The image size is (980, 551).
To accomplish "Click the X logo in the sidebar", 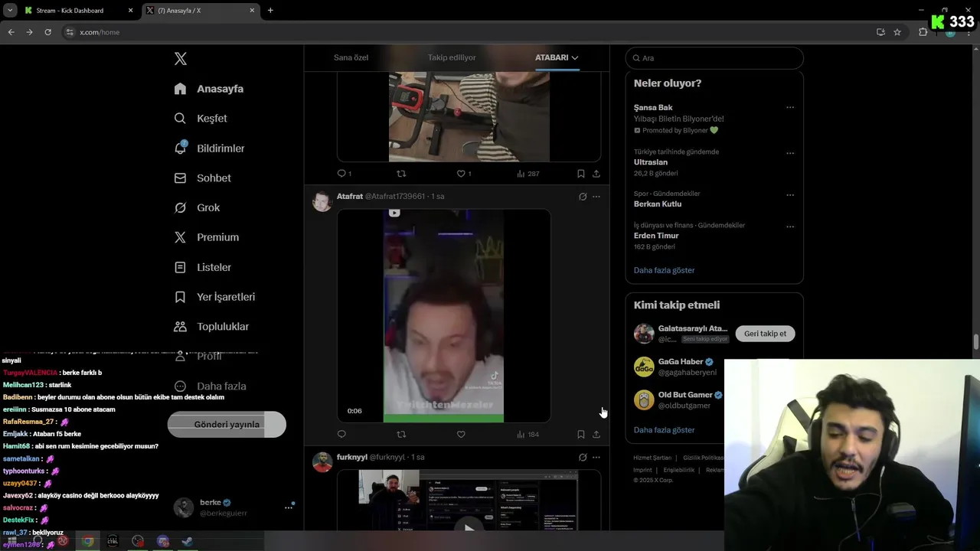I will pyautogui.click(x=181, y=59).
